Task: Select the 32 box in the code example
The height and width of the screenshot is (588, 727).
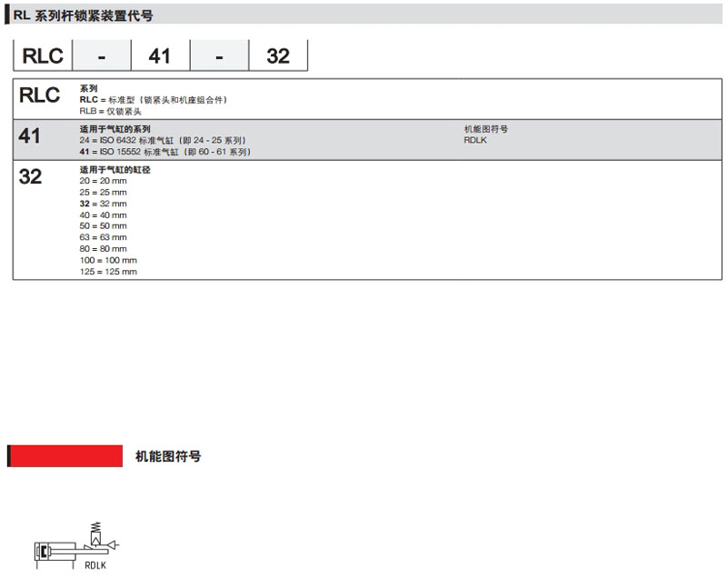Action: (x=278, y=56)
